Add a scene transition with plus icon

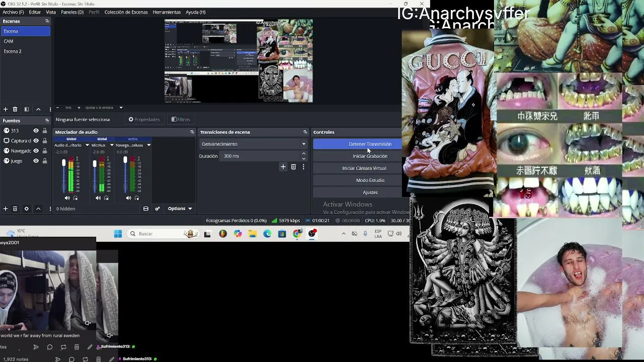(283, 167)
